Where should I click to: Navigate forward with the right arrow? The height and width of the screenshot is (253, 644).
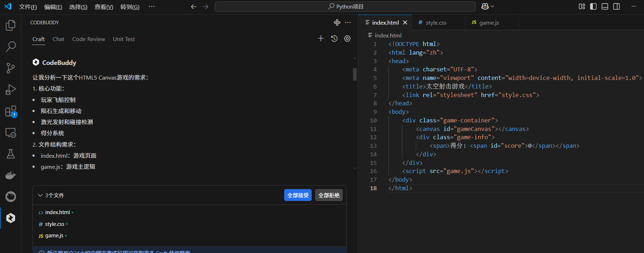[x=205, y=6]
